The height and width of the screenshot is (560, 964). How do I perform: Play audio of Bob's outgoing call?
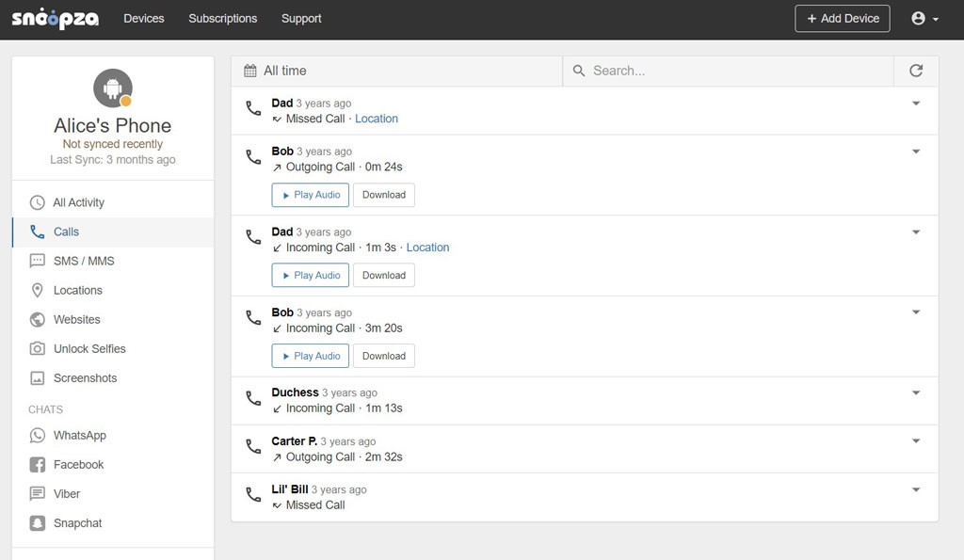(310, 195)
